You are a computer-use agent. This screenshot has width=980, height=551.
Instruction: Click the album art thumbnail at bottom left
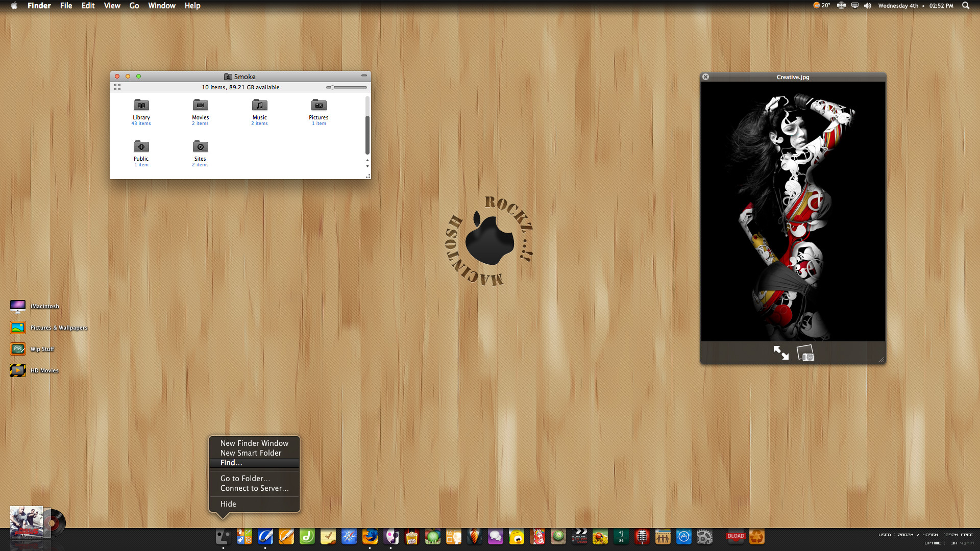(27, 521)
